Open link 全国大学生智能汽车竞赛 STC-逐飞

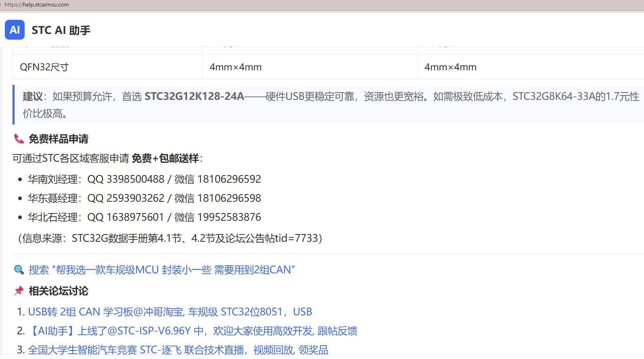[178, 350]
